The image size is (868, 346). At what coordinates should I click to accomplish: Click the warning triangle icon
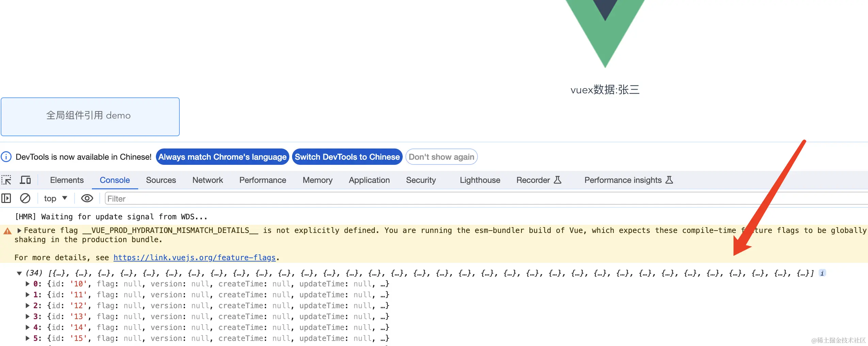click(x=7, y=231)
